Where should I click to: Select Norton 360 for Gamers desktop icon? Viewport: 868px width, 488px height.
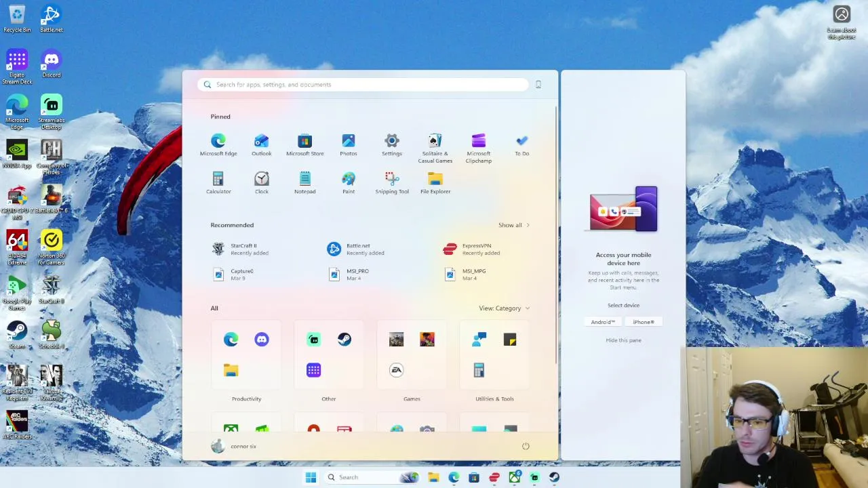coord(52,248)
